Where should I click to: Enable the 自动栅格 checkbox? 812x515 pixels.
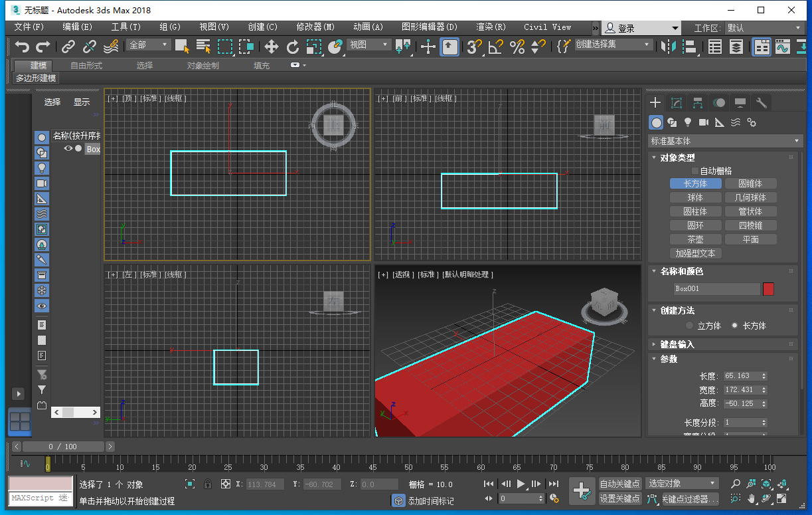(695, 171)
